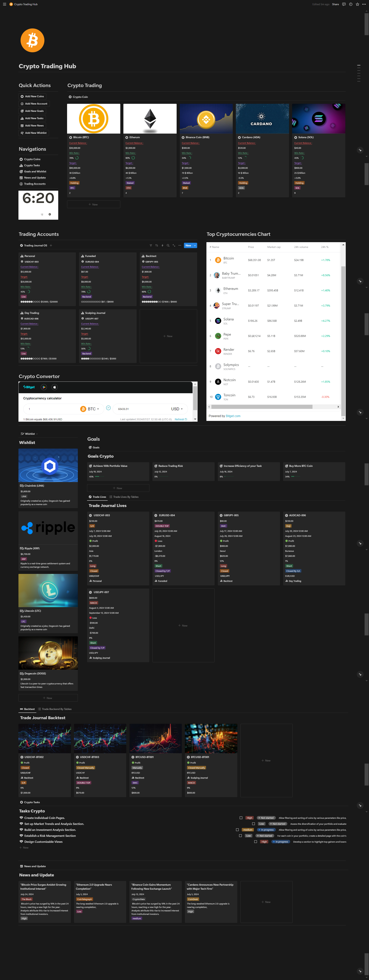Image resolution: width=369 pixels, height=980 pixels.
Task: Open the sidebar hamburger menu
Action: pyautogui.click(x=5, y=4)
